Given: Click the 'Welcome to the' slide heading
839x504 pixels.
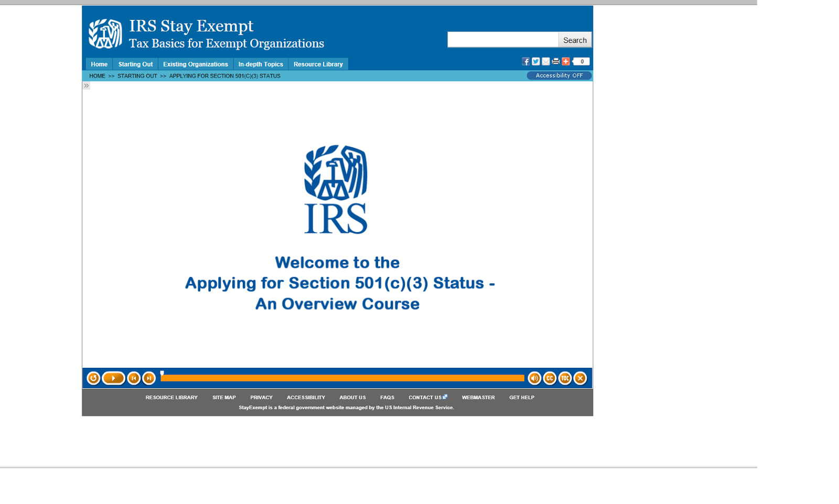Looking at the screenshot, I should click(337, 262).
